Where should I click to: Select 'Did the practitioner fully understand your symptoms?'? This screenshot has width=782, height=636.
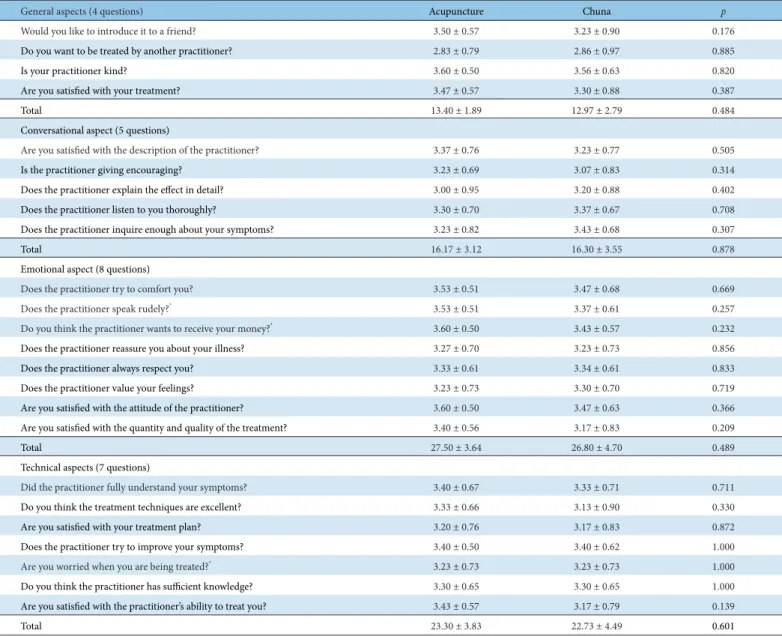click(x=134, y=487)
